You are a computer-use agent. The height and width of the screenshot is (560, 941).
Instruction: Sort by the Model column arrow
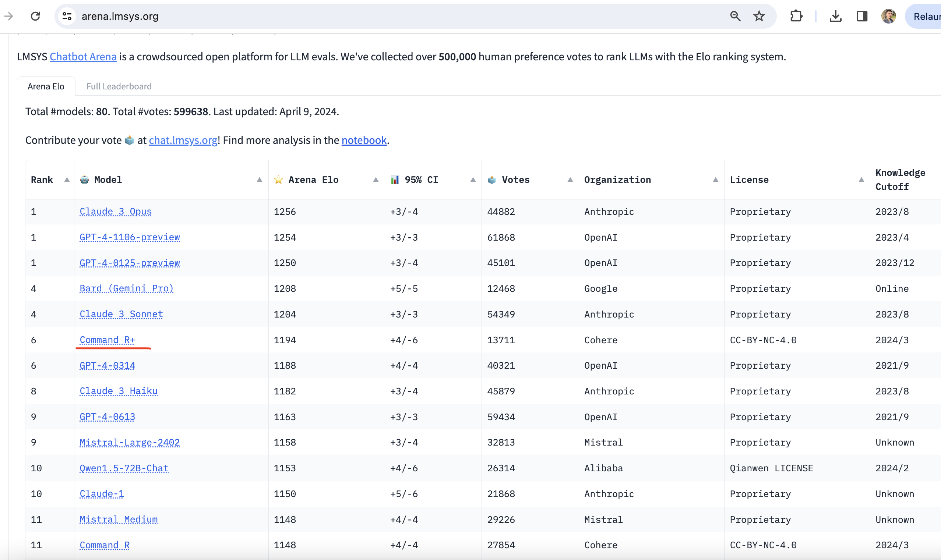point(259,180)
